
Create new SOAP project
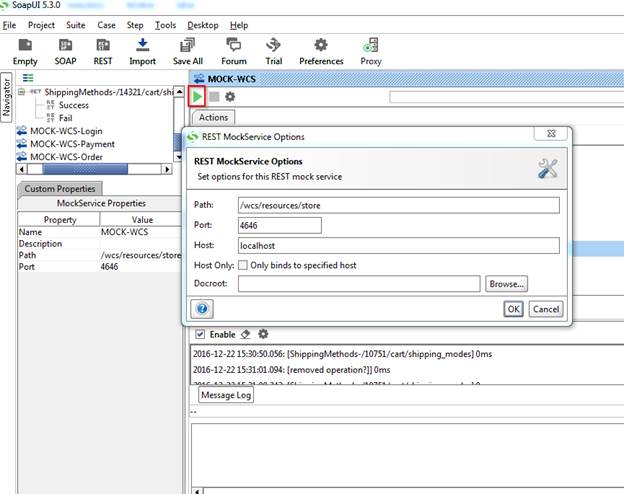click(x=65, y=52)
